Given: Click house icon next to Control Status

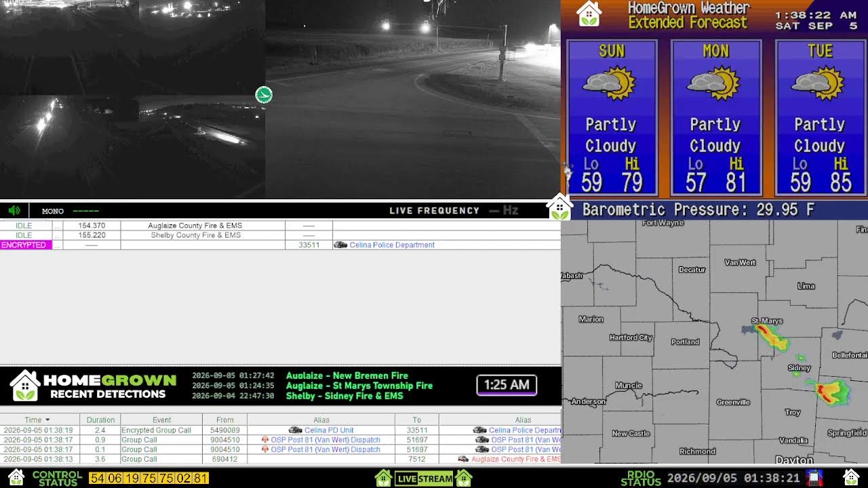Looking at the screenshot, I should (16, 478).
